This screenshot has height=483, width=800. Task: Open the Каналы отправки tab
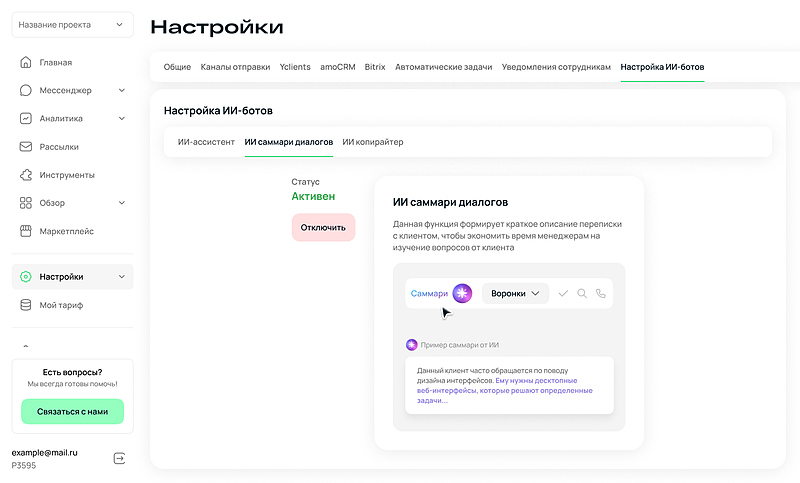235,67
